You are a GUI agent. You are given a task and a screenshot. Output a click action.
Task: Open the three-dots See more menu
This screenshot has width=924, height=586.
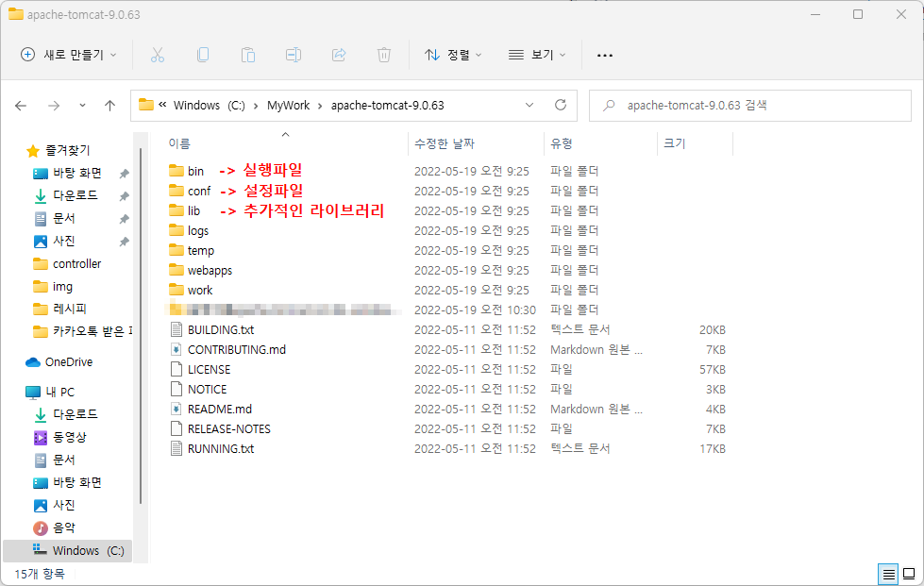[605, 56]
